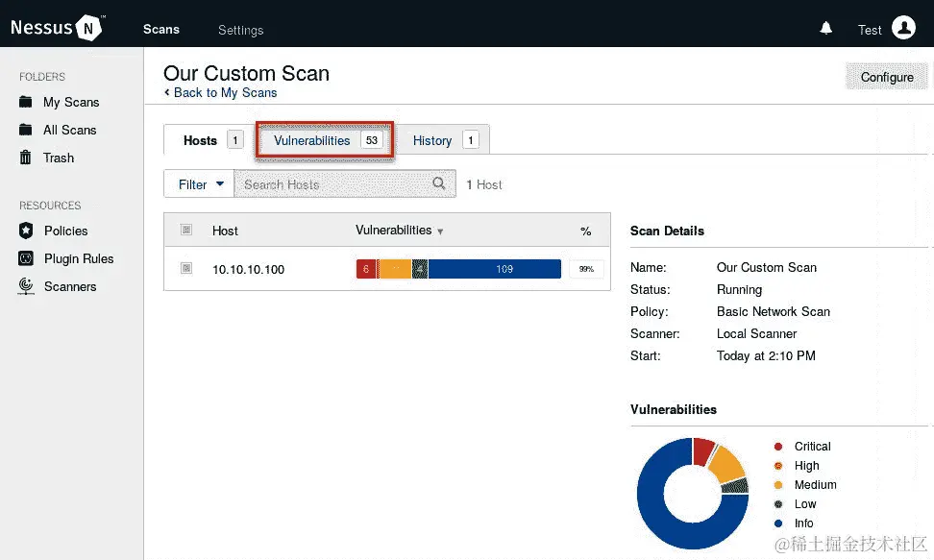Open the Settings menu

click(x=240, y=30)
